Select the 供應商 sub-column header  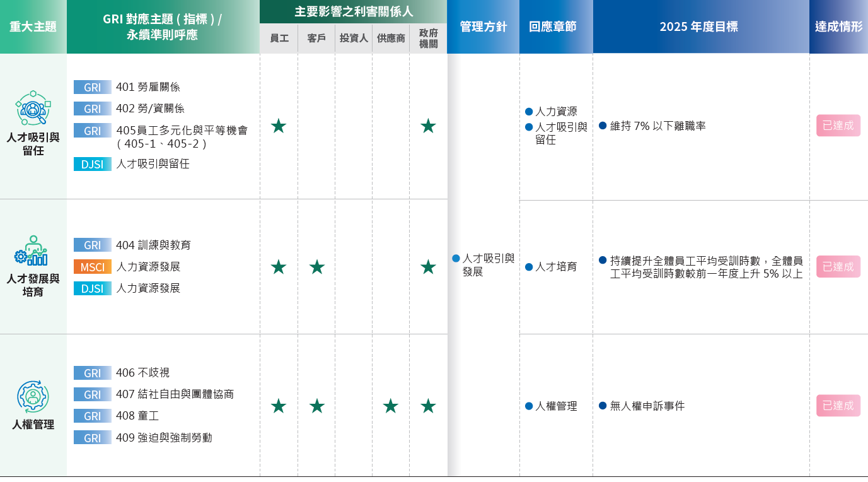391,38
